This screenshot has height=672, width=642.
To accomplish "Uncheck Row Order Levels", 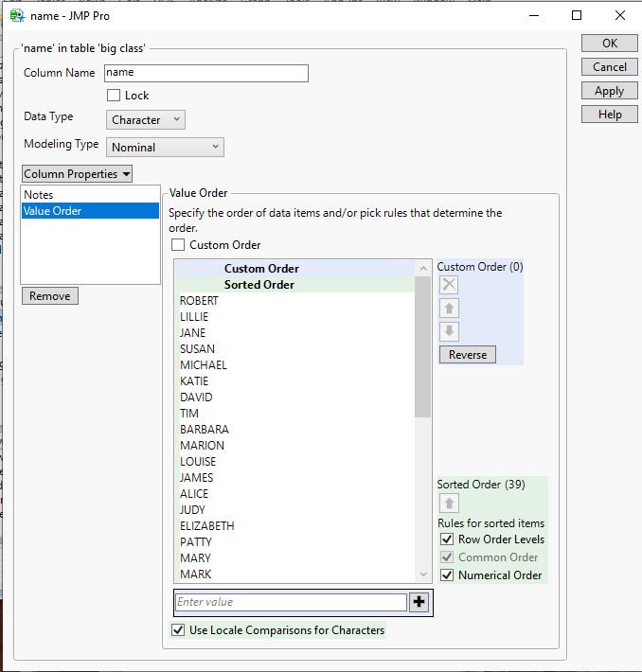I will pyautogui.click(x=447, y=539).
